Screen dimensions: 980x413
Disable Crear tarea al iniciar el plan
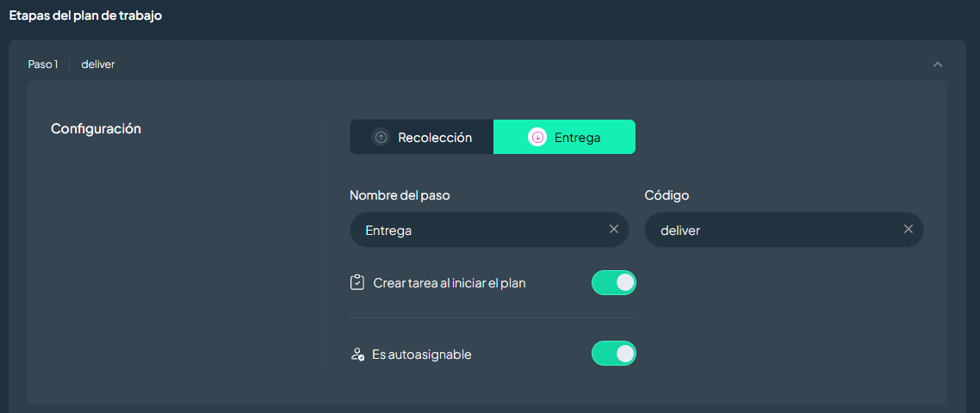point(614,282)
